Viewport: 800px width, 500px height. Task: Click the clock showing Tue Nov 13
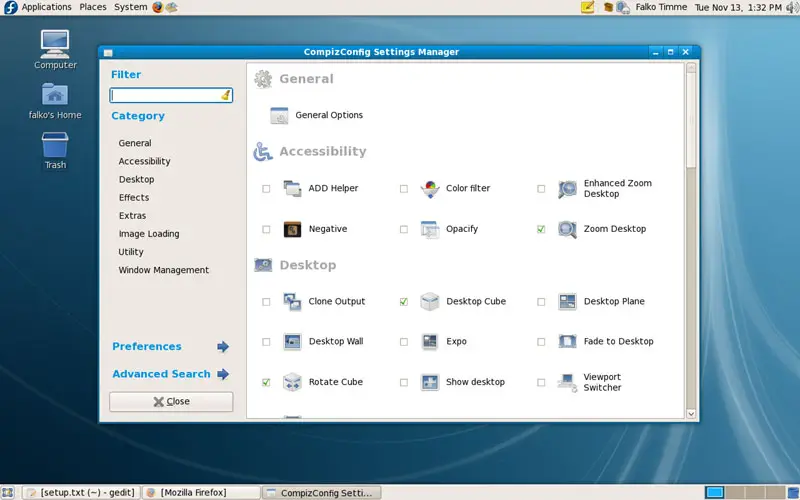pos(738,7)
